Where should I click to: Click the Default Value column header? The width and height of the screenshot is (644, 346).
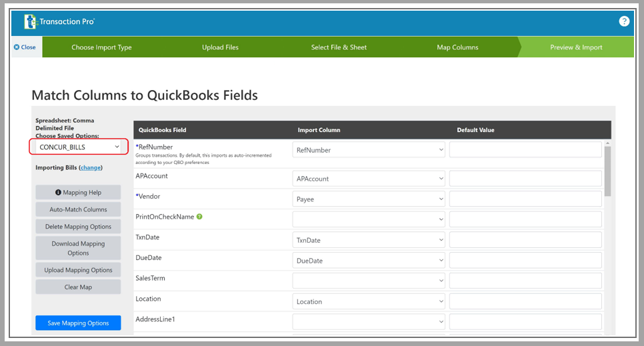(x=475, y=130)
